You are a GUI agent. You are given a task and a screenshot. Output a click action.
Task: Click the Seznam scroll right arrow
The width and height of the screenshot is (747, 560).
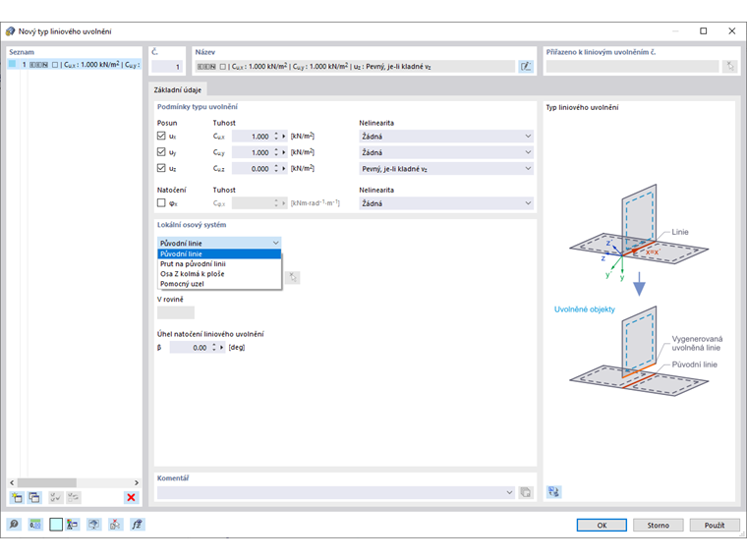pos(137,482)
